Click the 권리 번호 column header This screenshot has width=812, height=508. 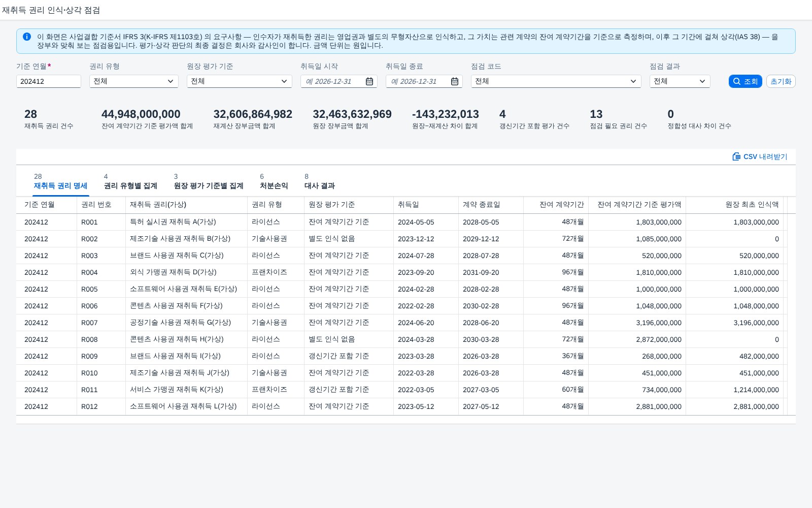pyautogui.click(x=101, y=205)
